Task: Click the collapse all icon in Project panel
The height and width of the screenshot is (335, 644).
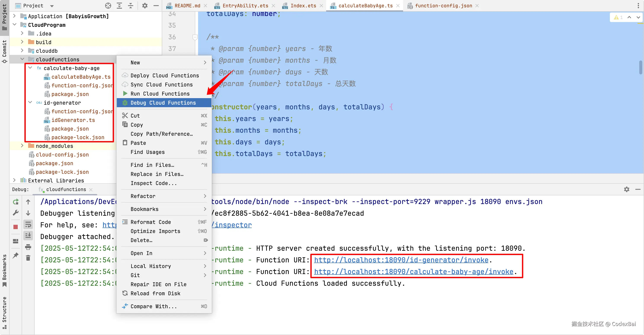Action: 130,6
